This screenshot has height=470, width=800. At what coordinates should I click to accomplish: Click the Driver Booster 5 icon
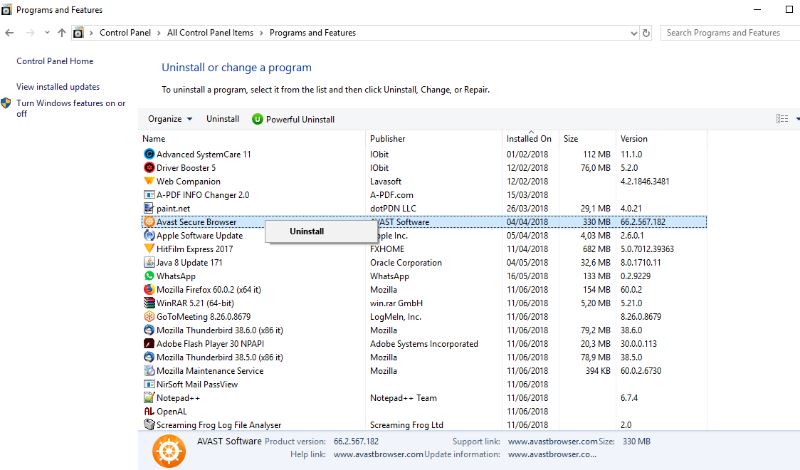click(x=149, y=167)
